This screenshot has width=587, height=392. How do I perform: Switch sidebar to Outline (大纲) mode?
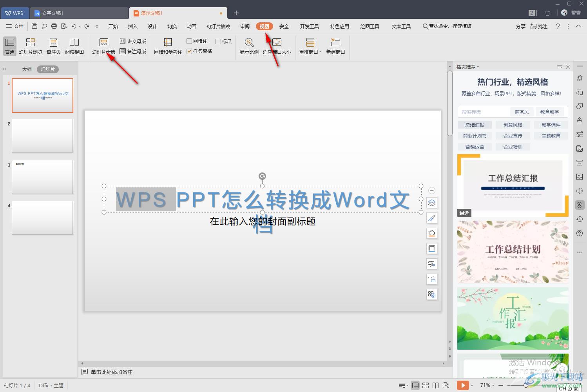pos(27,69)
